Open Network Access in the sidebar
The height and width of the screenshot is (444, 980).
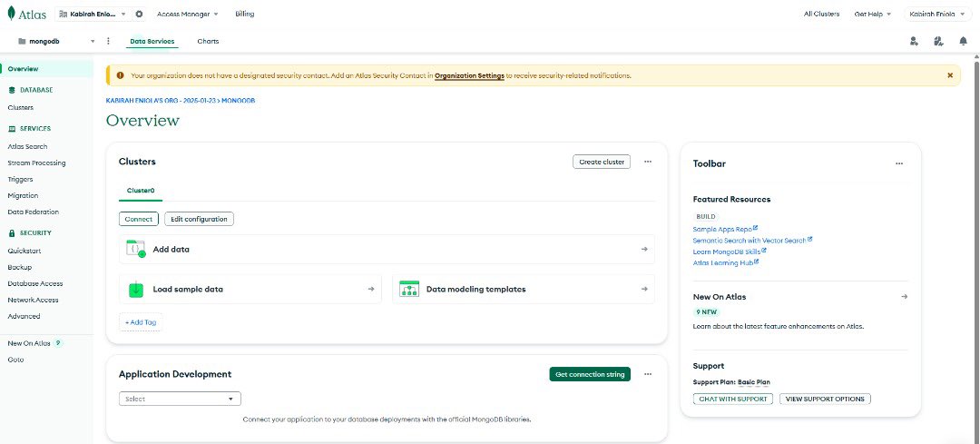tap(34, 300)
